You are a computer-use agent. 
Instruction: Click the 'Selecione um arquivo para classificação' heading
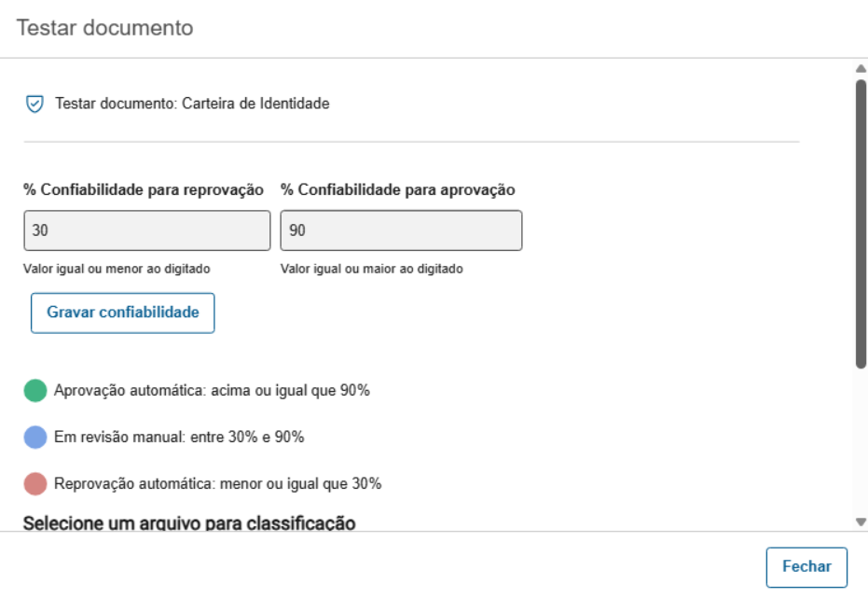pyautogui.click(x=189, y=522)
